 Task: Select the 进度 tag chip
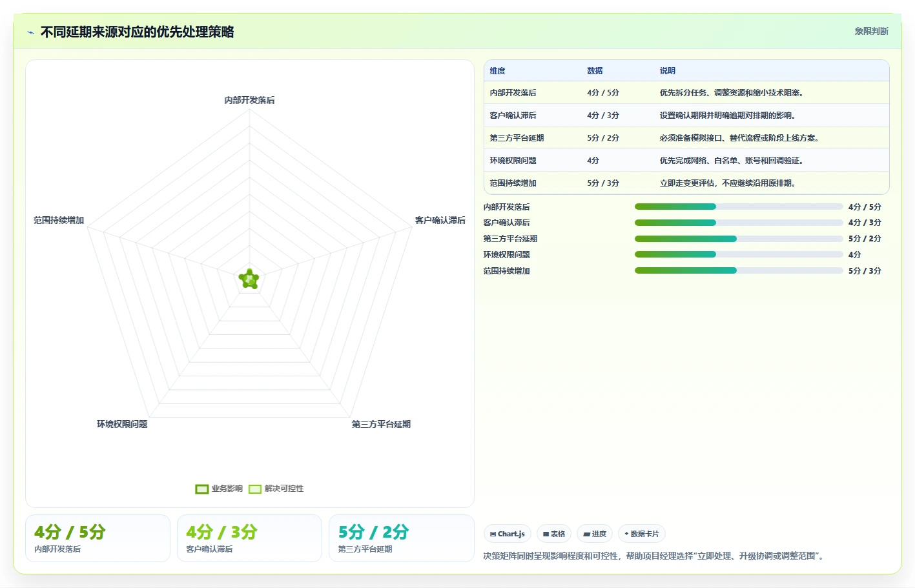click(595, 534)
